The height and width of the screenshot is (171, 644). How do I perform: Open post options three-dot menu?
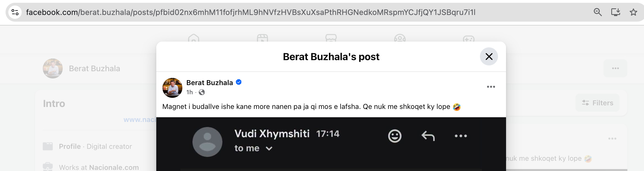coord(491,87)
